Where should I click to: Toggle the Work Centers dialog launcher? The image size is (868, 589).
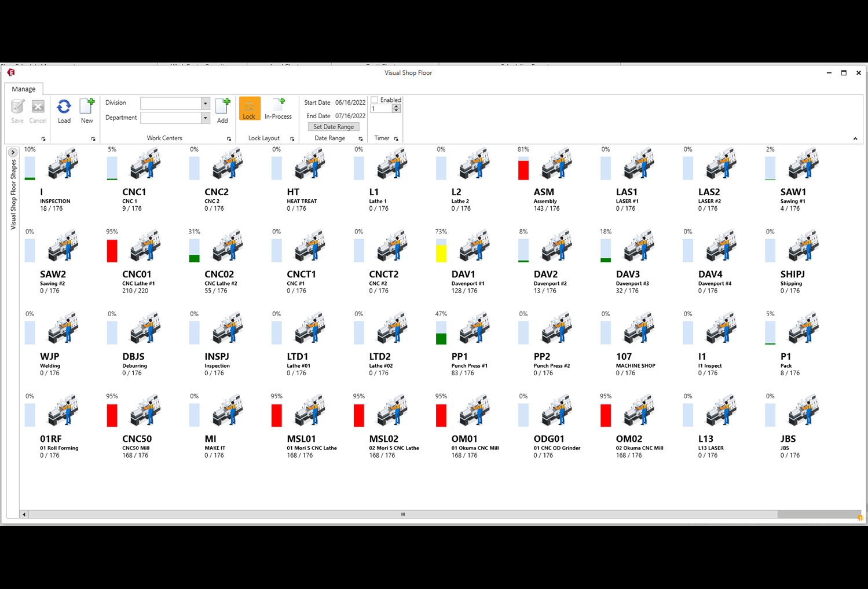pyautogui.click(x=229, y=138)
